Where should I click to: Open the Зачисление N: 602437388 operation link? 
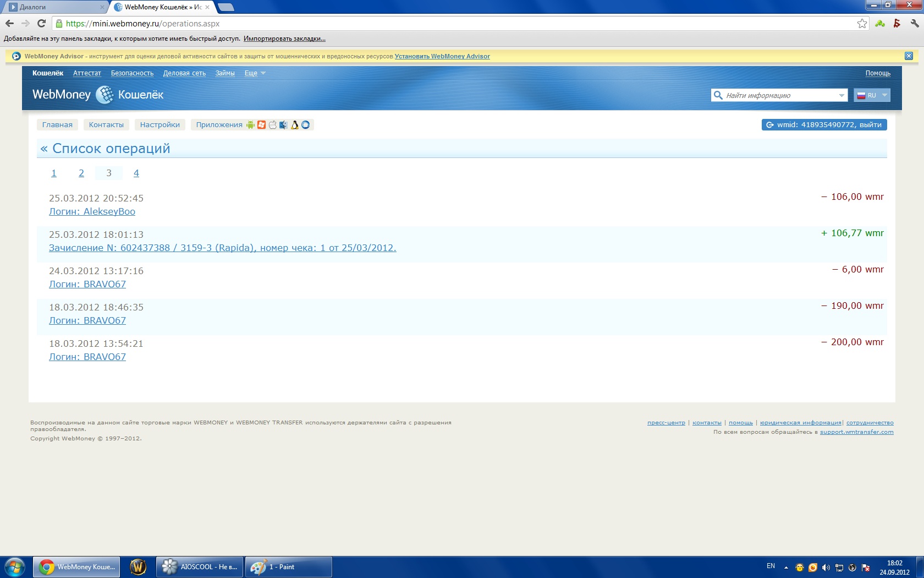coord(223,248)
